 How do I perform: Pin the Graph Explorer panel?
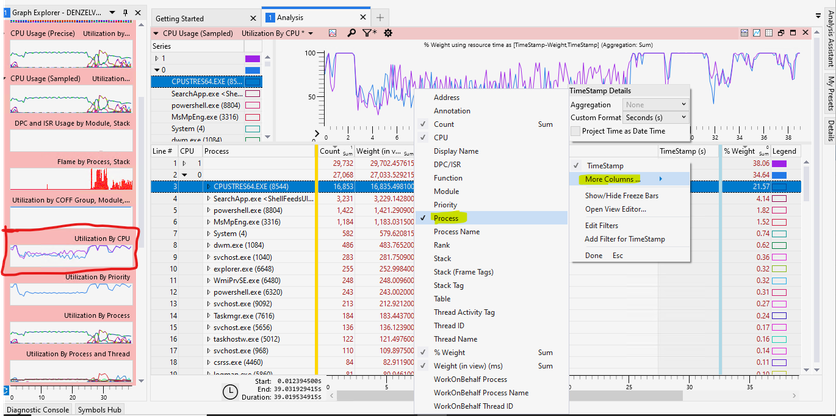pos(125,12)
